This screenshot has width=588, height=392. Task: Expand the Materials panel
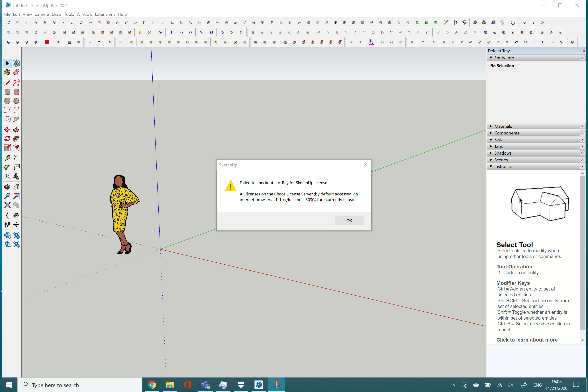[491, 126]
